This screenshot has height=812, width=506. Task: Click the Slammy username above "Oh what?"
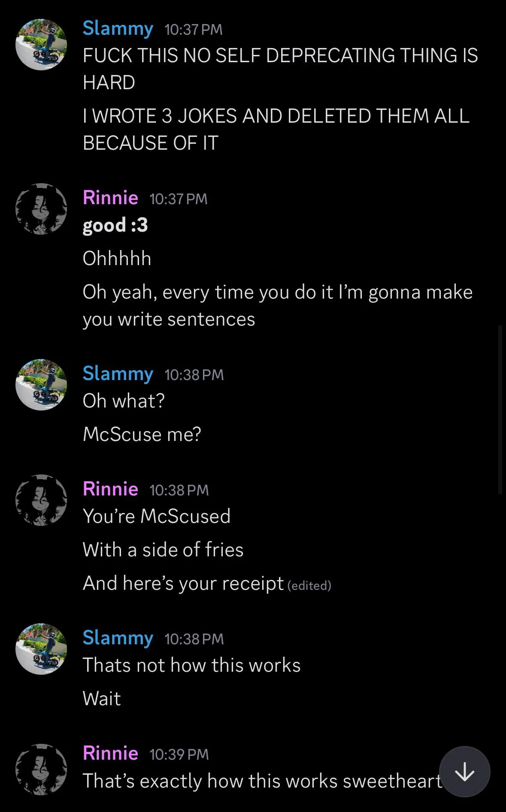click(x=118, y=374)
